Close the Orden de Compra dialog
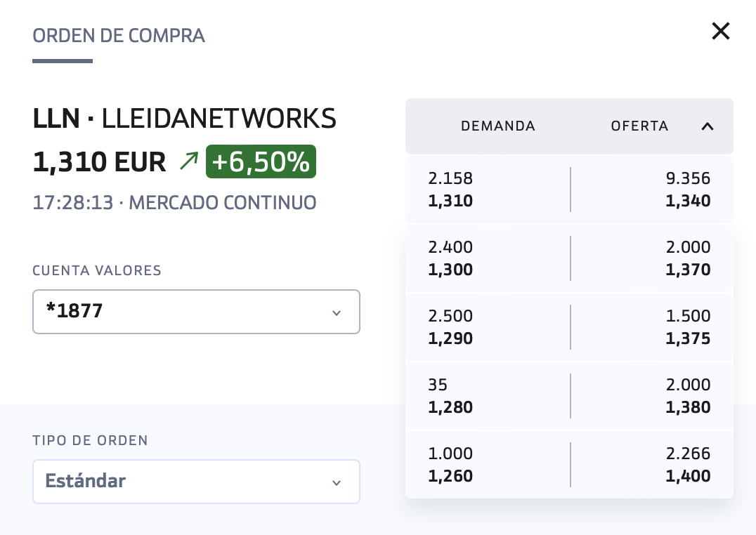 point(721,32)
